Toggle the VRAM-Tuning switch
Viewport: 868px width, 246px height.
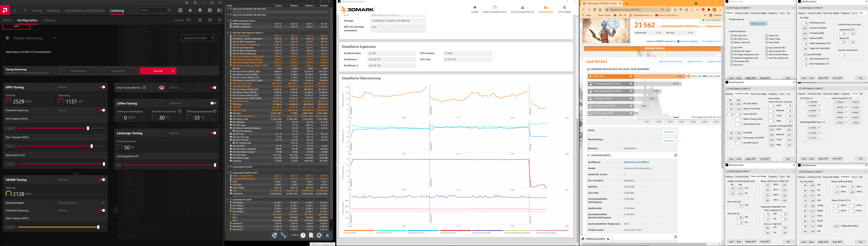pos(102,180)
